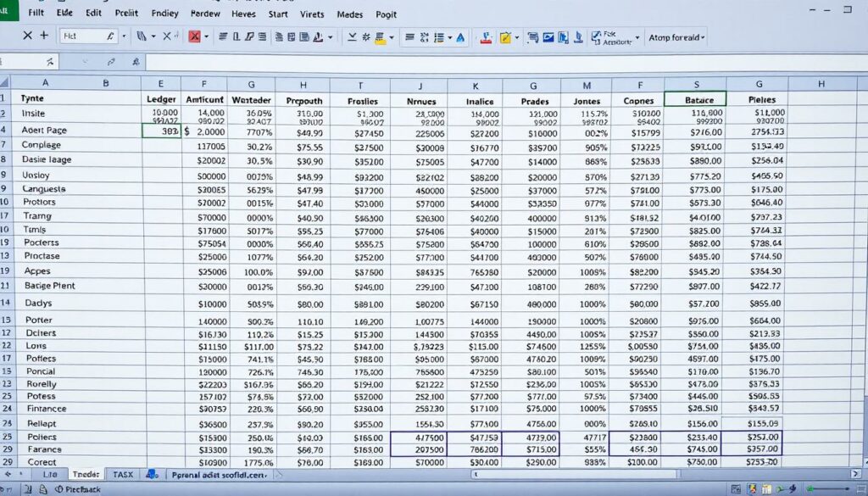This screenshot has height=496, width=868.
Task: Click the plus icon at toolbar left
Action: 44,36
